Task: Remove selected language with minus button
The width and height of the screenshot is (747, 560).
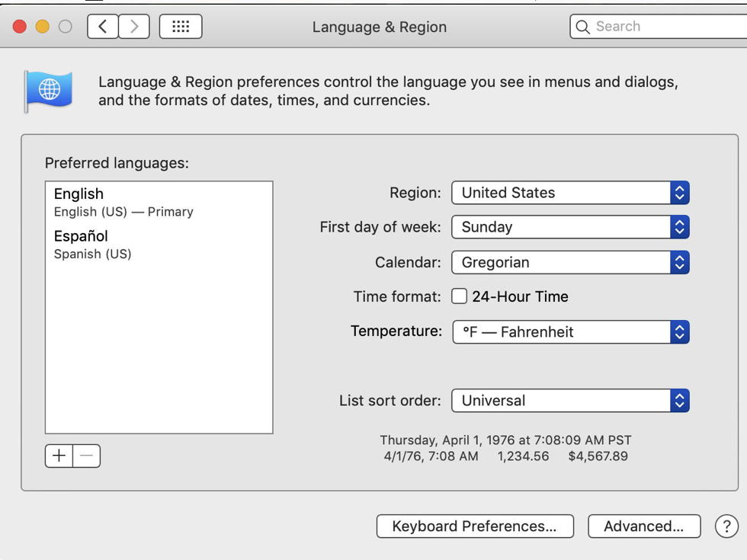Action: 87,456
